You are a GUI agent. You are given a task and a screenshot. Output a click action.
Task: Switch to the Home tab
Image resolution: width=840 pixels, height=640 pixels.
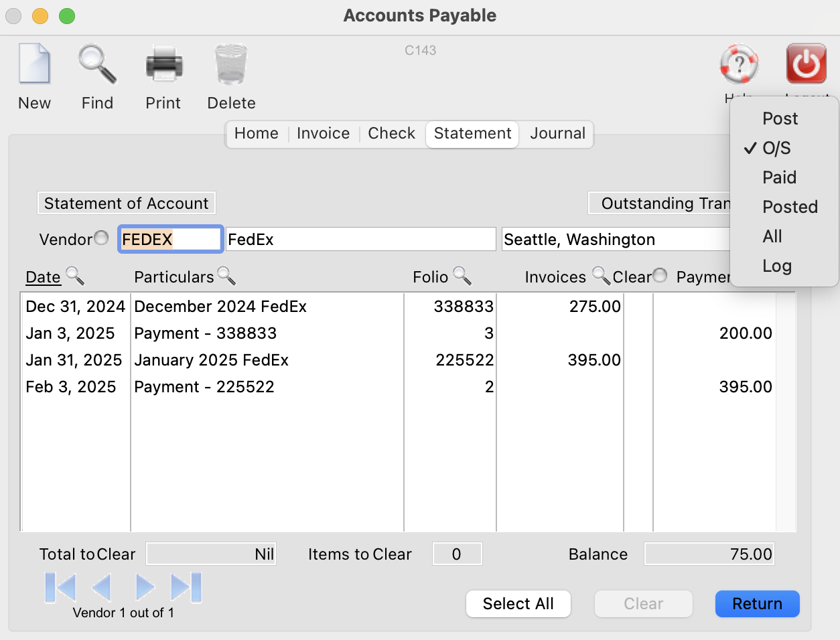tap(257, 133)
